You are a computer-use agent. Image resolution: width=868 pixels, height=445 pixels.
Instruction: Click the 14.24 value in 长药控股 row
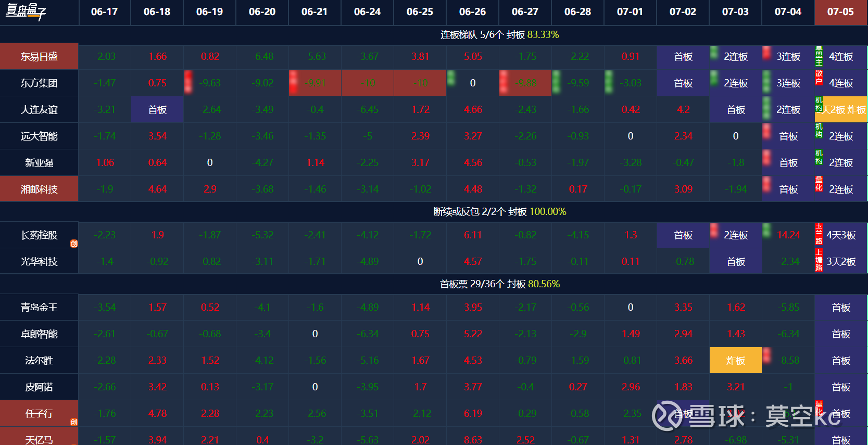(x=788, y=235)
